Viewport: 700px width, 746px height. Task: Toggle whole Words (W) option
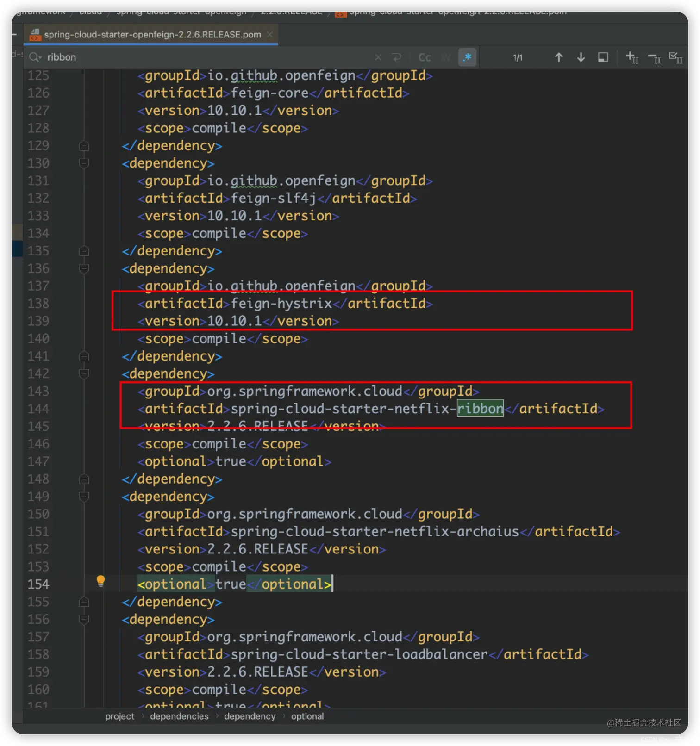[x=446, y=57]
